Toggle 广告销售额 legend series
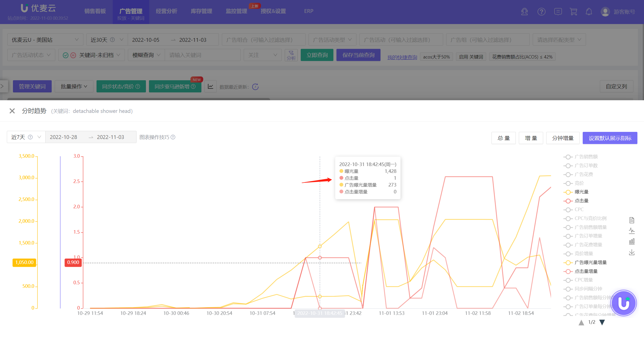Viewport: 644px width, 345px height. point(580,157)
